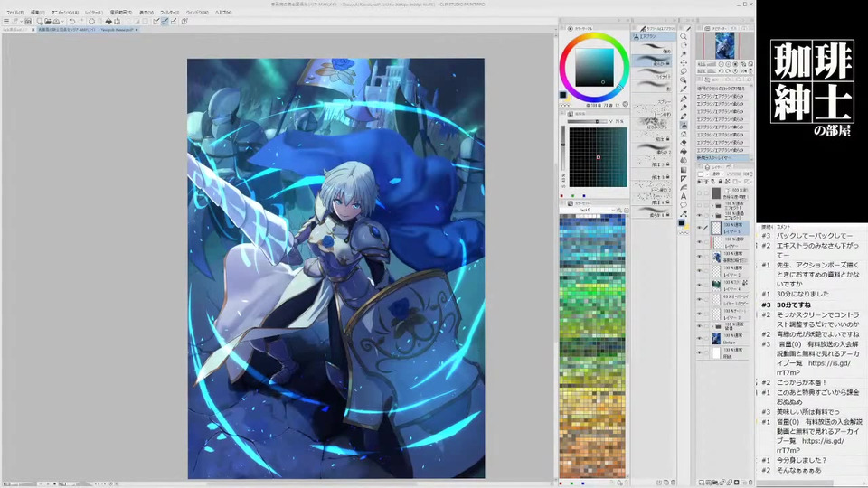Image resolution: width=868 pixels, height=488 pixels.
Task: Hide レイヤー 2 layer
Action: click(x=699, y=269)
